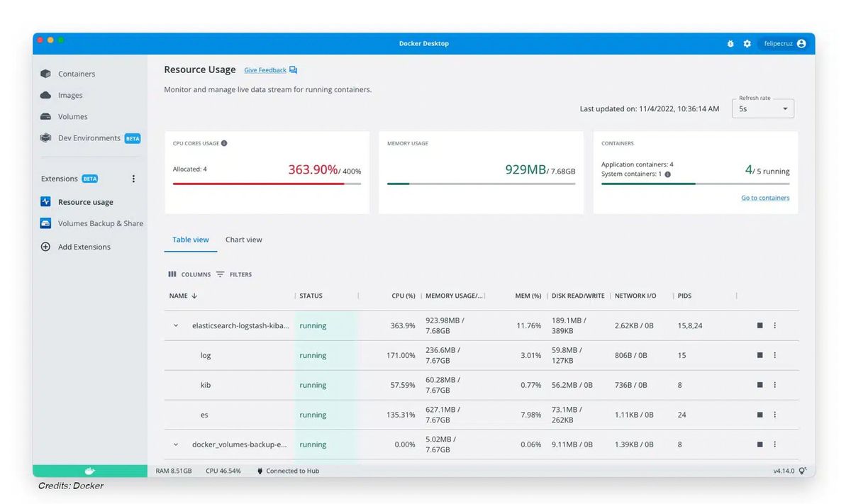
Task: Open more options for log row
Action: (774, 355)
